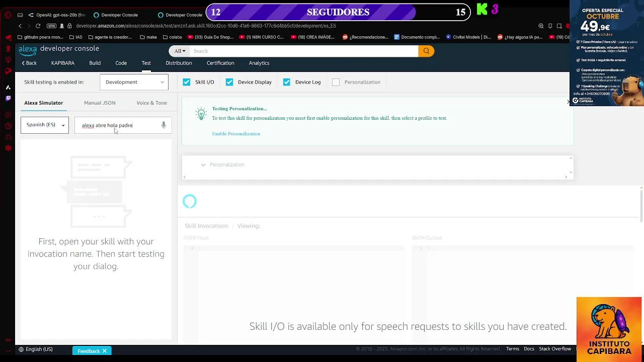The height and width of the screenshot is (362, 644).
Task: Pin the page using the pushpin icon
Action: point(550,26)
